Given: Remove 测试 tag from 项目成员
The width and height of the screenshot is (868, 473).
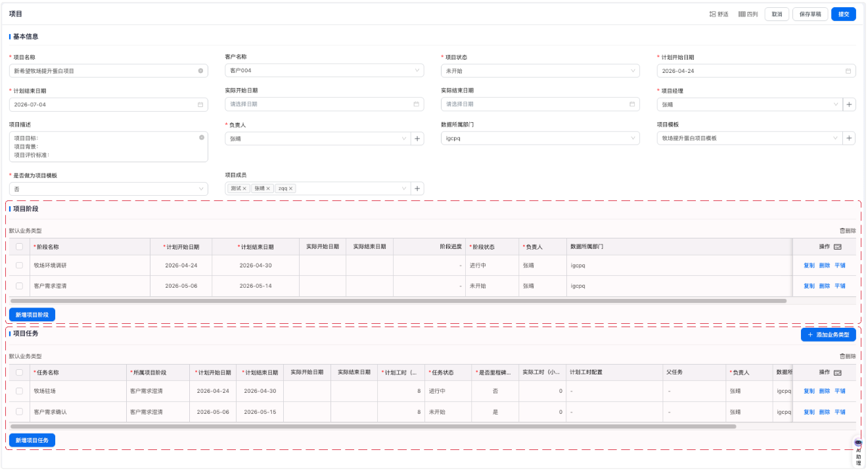Looking at the screenshot, I should coord(244,189).
